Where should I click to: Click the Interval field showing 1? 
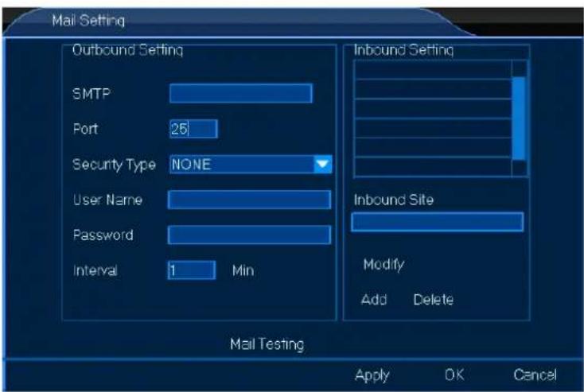point(192,270)
